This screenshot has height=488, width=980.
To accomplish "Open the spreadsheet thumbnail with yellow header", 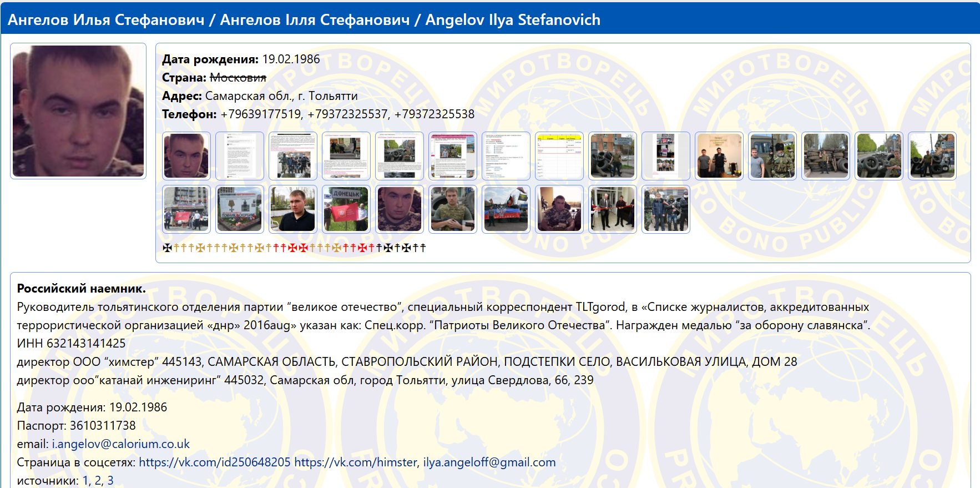I will 559,156.
